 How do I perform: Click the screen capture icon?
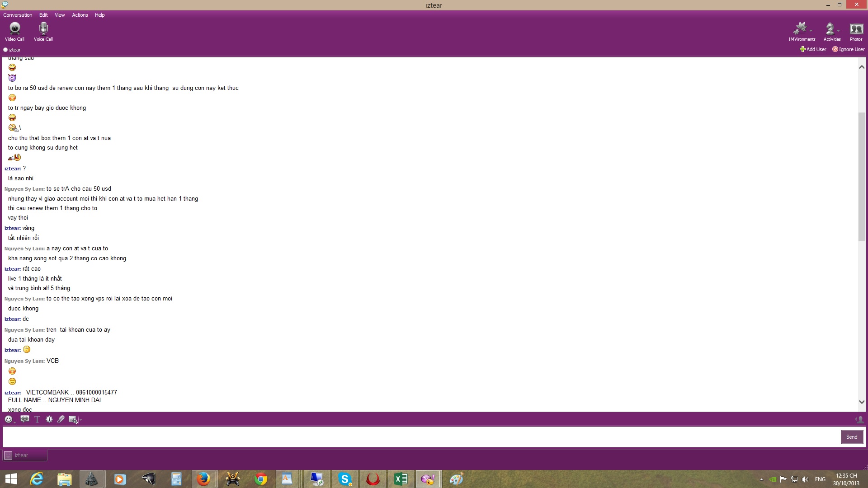(x=72, y=419)
